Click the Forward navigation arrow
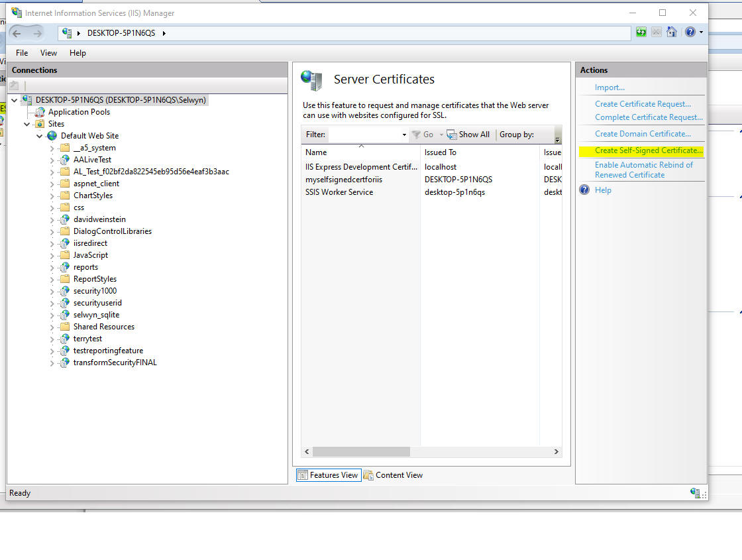 (x=37, y=33)
